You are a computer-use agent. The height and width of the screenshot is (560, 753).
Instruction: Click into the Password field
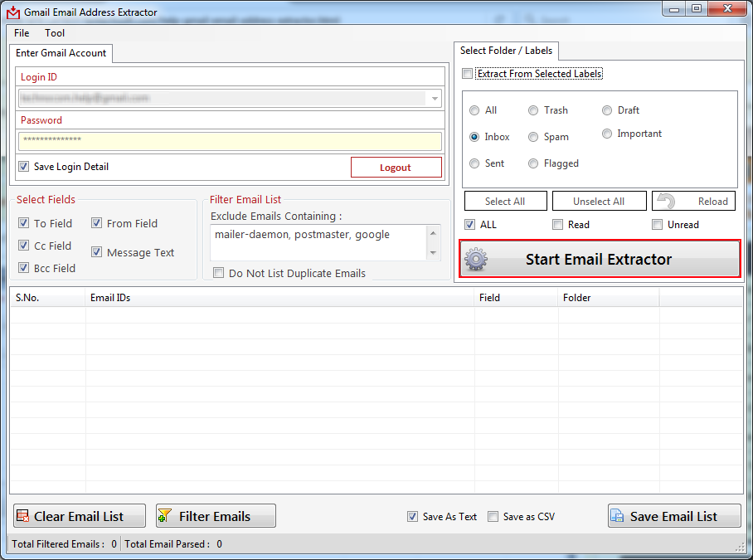click(230, 141)
